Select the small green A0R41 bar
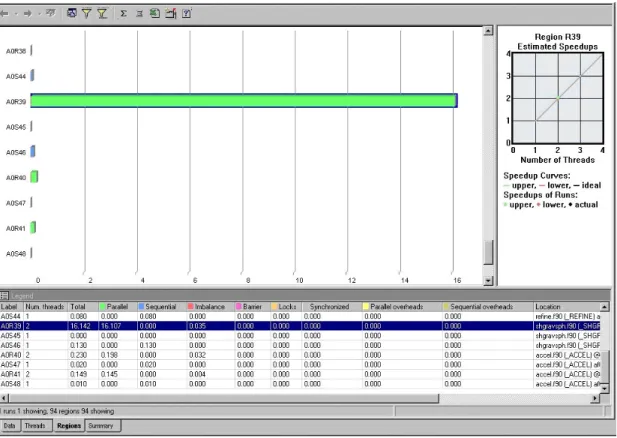The width and height of the screenshot is (617, 438). [x=33, y=227]
